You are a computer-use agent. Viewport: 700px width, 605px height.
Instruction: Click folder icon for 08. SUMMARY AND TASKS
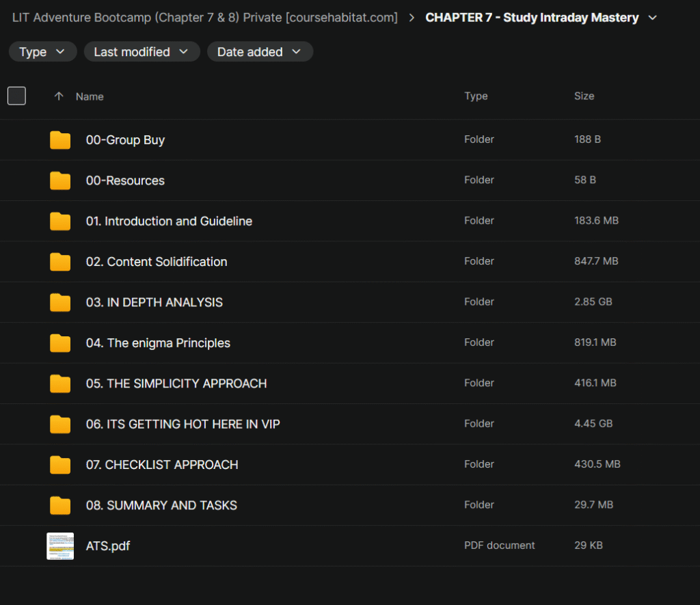(x=60, y=505)
